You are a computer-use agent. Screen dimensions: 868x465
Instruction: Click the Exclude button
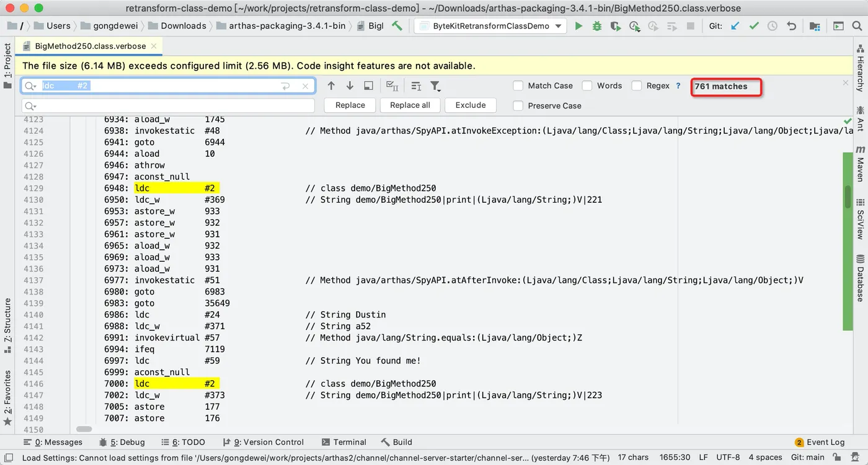coord(471,105)
